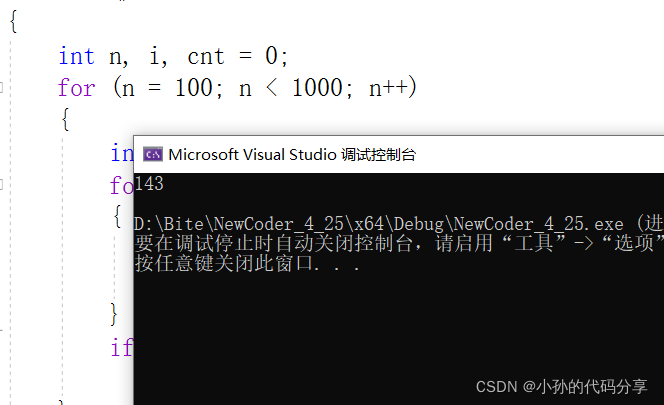Click the n++ increment expression
This screenshot has height=405, width=664.
point(387,88)
